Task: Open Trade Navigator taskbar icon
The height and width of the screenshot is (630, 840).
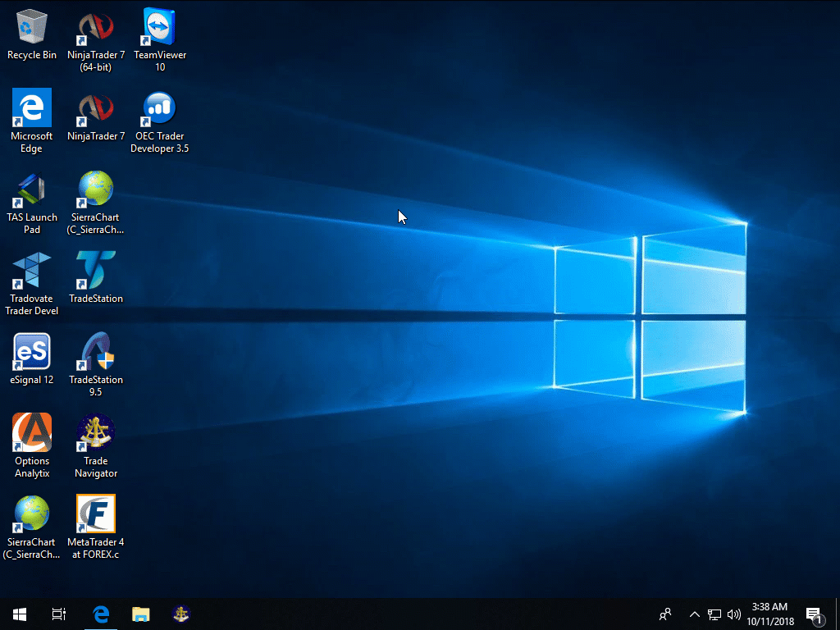Action: [181, 614]
